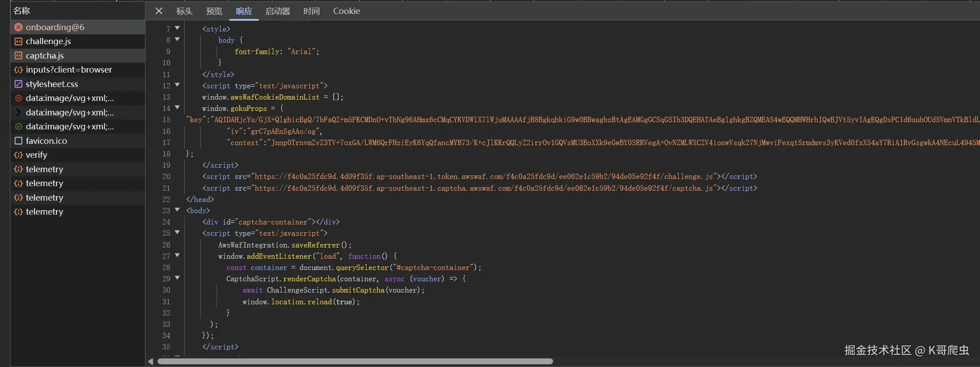Click awsWafCookieDomainList on line 13
Viewport: 980px width, 367px height.
(275, 97)
